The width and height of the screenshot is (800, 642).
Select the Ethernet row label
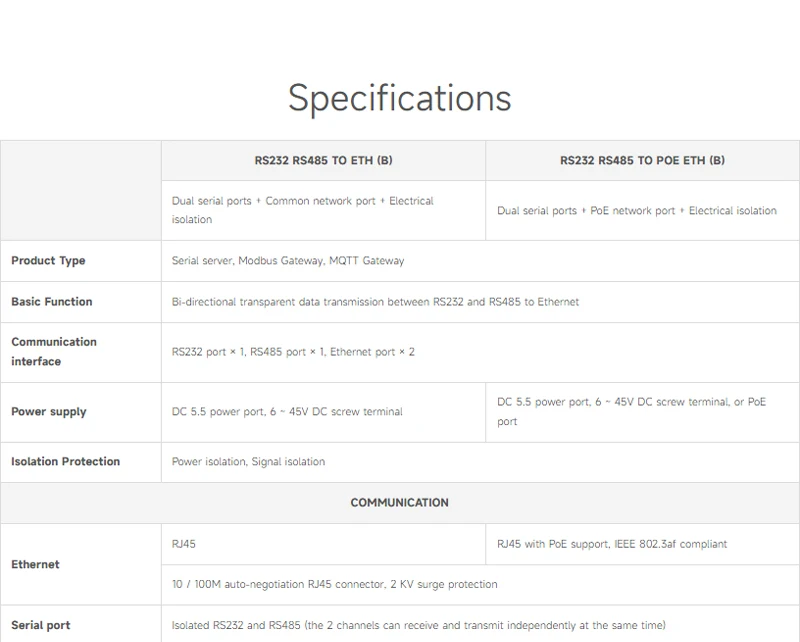pyautogui.click(x=35, y=565)
